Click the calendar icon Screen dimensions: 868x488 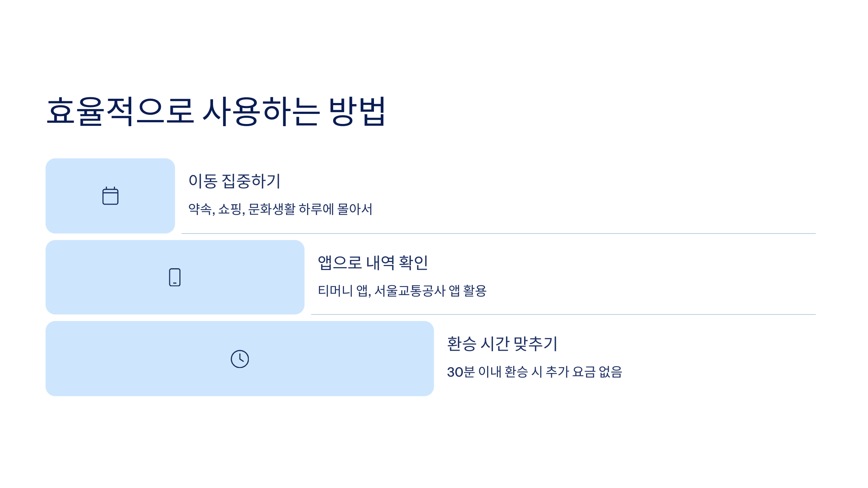(110, 196)
